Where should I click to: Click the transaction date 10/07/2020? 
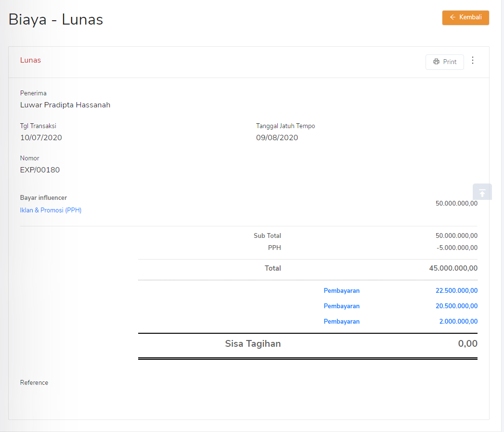[x=41, y=137]
